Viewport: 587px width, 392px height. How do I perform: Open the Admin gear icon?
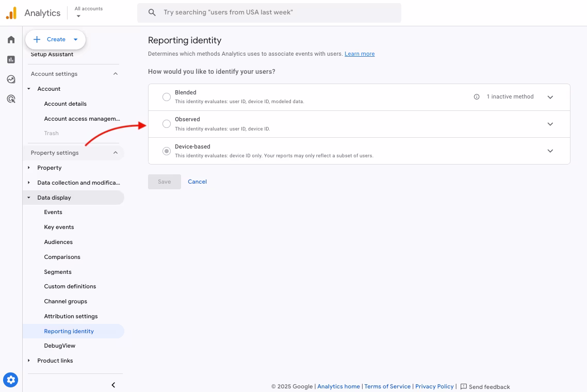(x=10, y=380)
